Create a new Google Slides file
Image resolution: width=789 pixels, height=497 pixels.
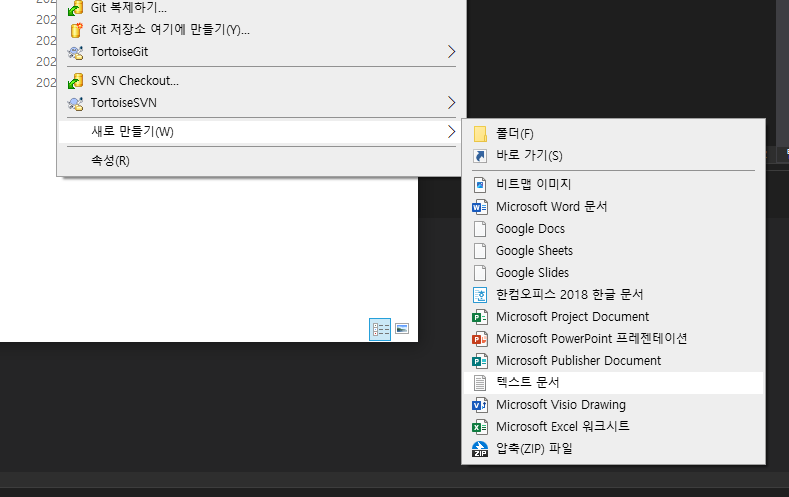point(613,273)
